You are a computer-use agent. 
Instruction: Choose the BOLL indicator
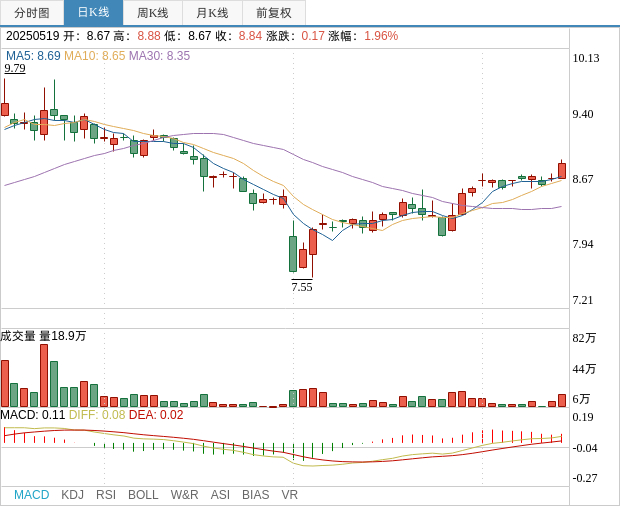(143, 495)
